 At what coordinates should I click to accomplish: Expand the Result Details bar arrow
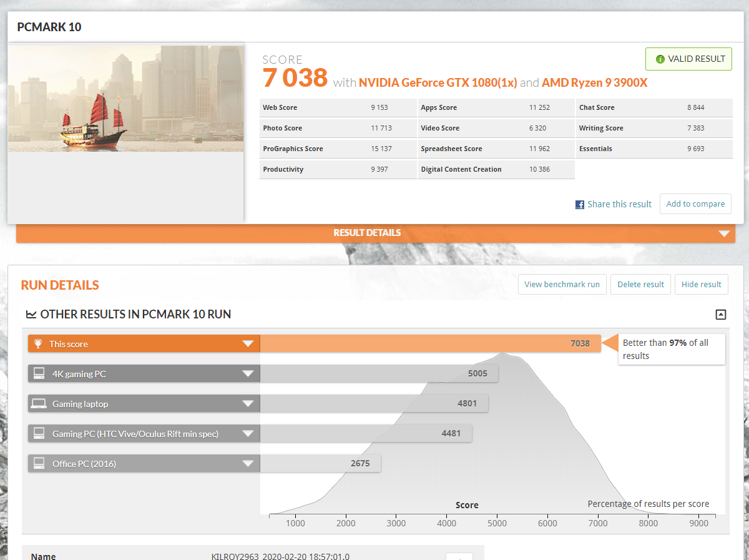tap(723, 233)
